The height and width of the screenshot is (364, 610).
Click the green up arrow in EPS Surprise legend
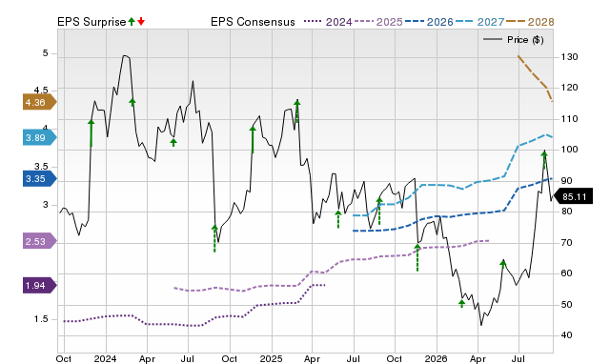132,22
